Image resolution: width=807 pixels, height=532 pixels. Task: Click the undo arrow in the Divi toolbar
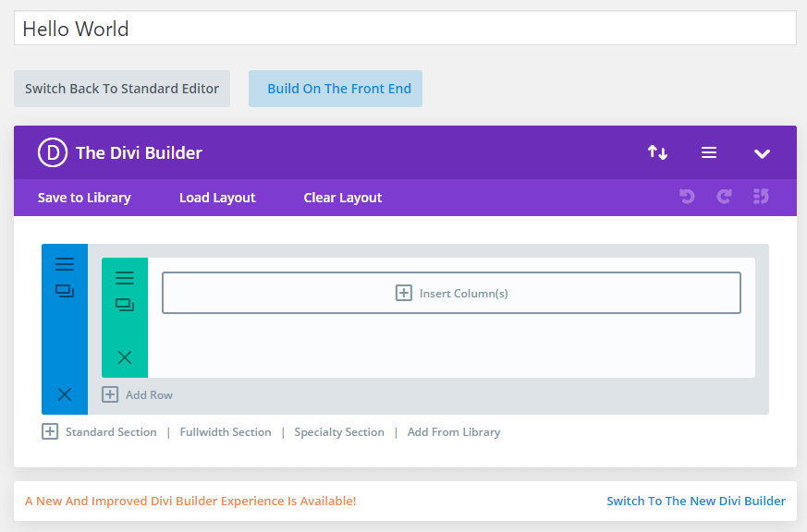[x=687, y=197]
